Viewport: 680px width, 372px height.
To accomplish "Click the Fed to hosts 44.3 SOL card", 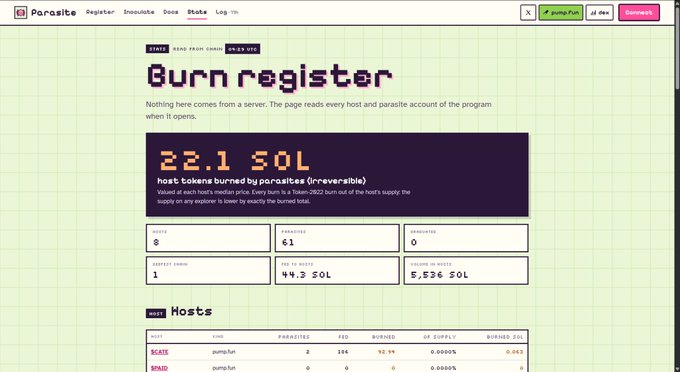I will pos(337,271).
